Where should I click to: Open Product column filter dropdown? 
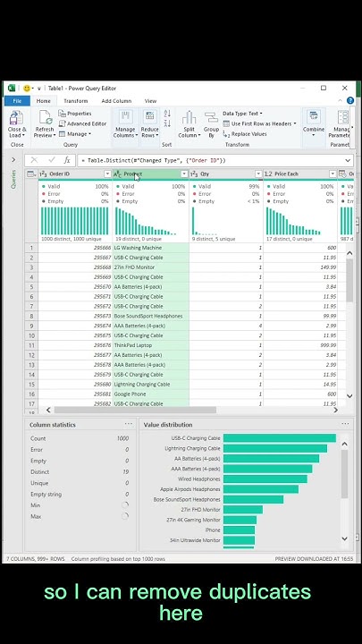(x=184, y=174)
